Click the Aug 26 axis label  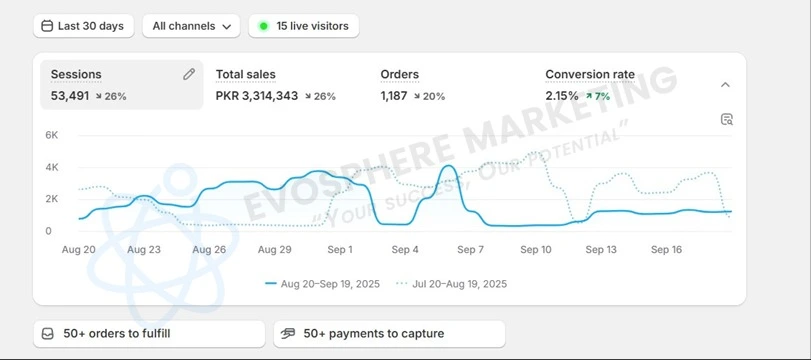[x=209, y=250]
